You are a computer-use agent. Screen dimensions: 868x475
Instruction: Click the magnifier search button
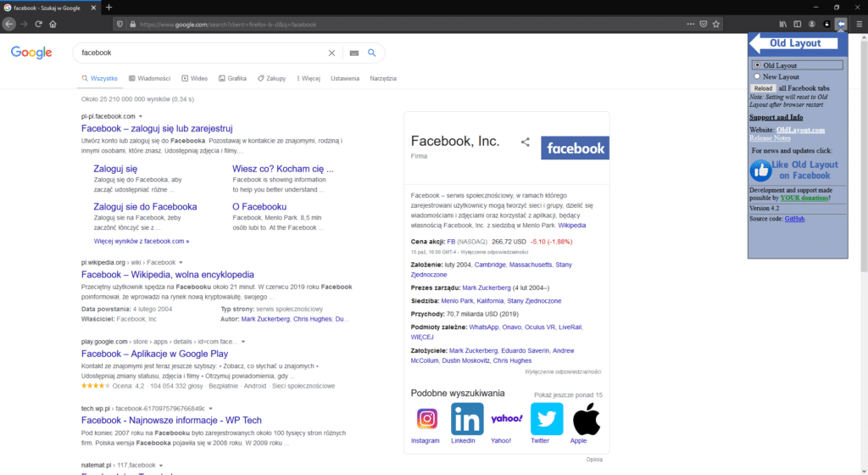372,53
